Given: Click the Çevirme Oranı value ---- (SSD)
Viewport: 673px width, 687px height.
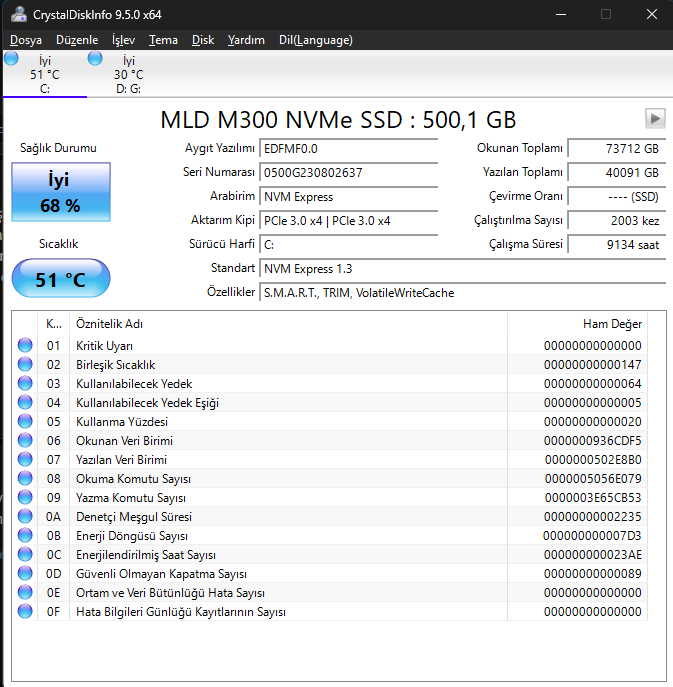Looking at the screenshot, I should [x=617, y=197].
